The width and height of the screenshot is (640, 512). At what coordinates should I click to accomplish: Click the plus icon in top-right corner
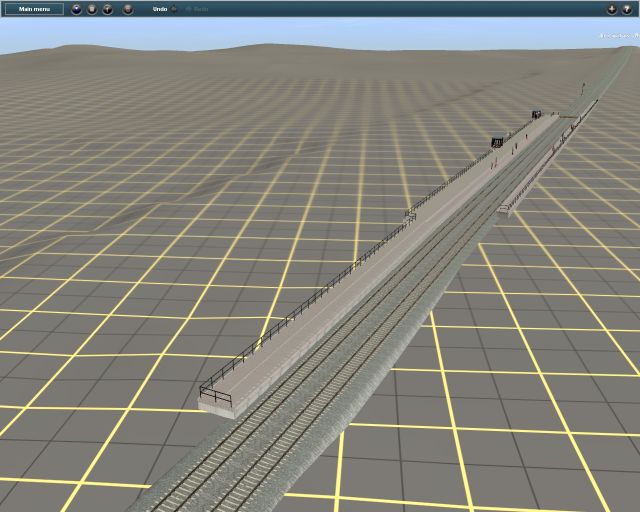[612, 9]
